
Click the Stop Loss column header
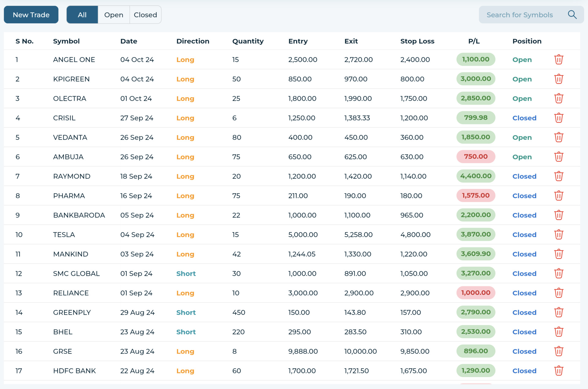[x=417, y=41]
